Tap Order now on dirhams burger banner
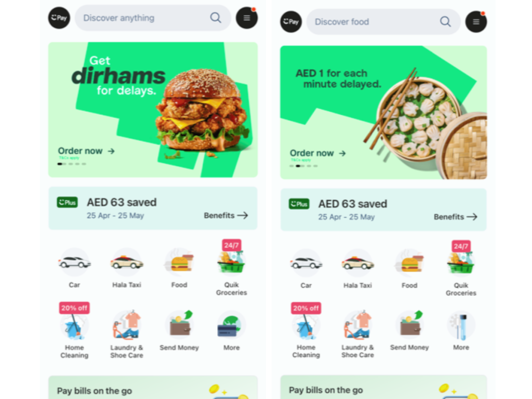The image size is (532, 399). [86, 151]
